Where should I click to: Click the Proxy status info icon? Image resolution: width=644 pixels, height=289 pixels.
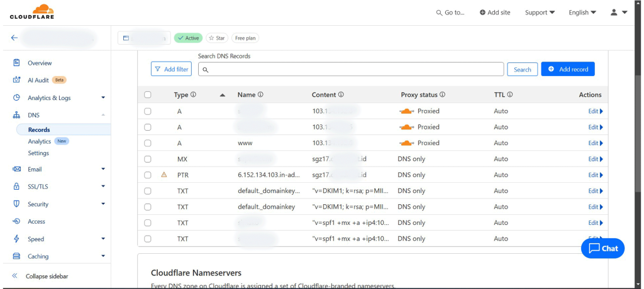click(443, 95)
